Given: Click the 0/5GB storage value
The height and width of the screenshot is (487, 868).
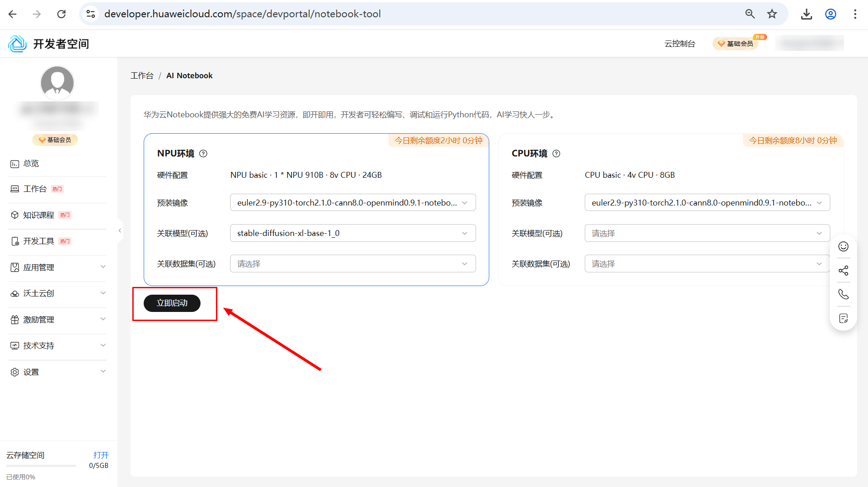Looking at the screenshot, I should pyautogui.click(x=99, y=466).
